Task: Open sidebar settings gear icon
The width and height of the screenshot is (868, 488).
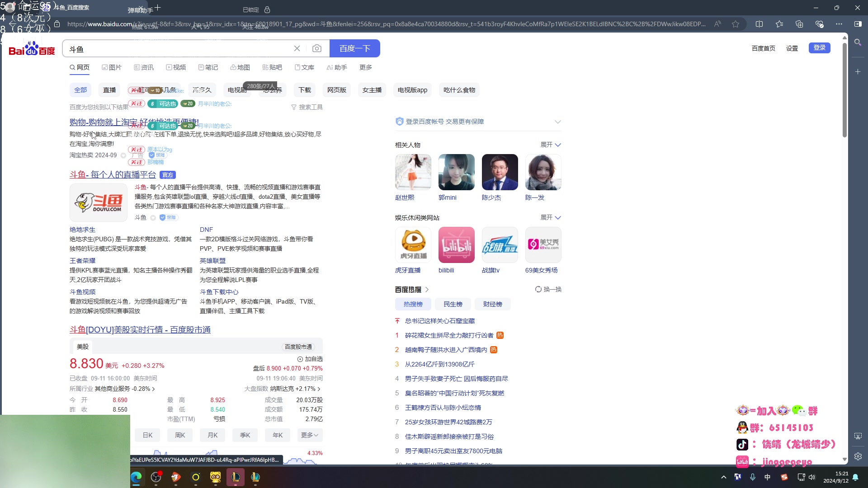Action: pyautogui.click(x=858, y=456)
